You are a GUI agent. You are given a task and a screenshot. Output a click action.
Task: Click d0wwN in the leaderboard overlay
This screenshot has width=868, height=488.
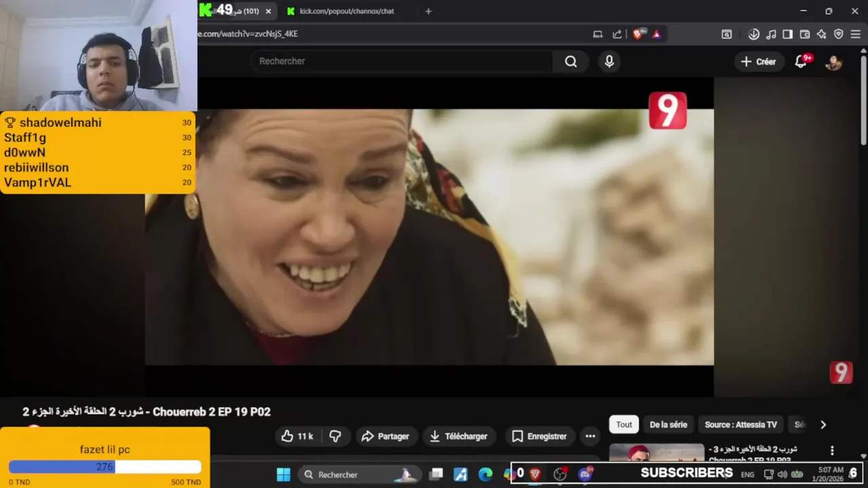pos(24,152)
